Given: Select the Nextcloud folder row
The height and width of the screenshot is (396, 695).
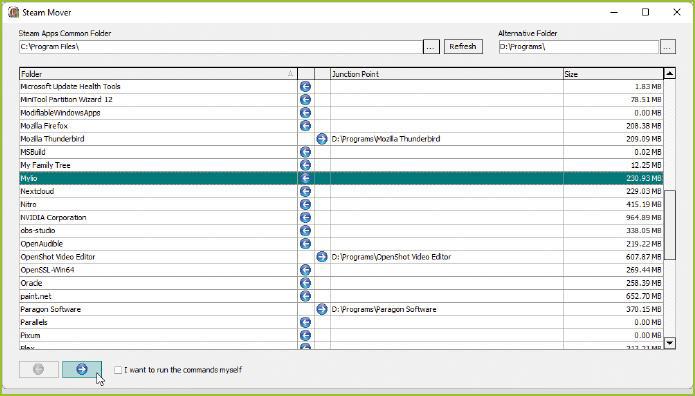Looking at the screenshot, I should (x=341, y=191).
